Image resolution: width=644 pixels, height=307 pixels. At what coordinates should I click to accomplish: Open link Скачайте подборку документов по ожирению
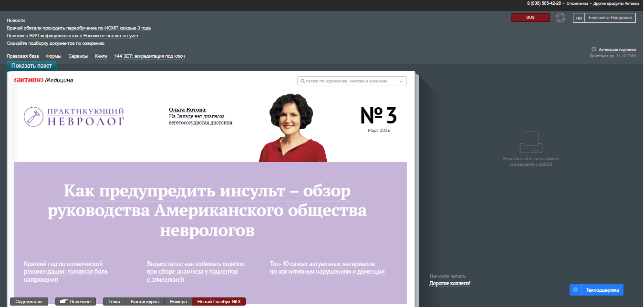pyautogui.click(x=55, y=43)
